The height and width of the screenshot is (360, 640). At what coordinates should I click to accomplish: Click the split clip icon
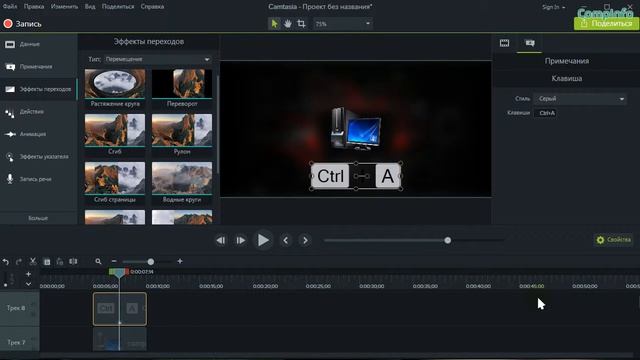coord(73,261)
